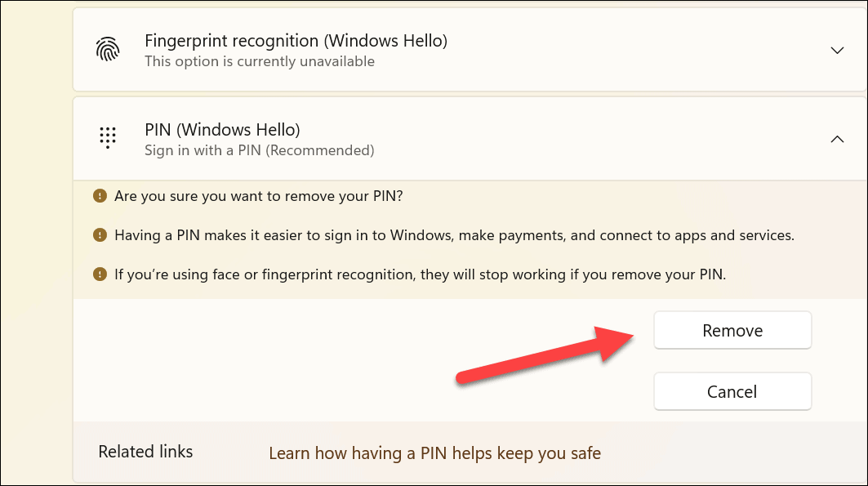Click the Remove button

[x=732, y=330]
